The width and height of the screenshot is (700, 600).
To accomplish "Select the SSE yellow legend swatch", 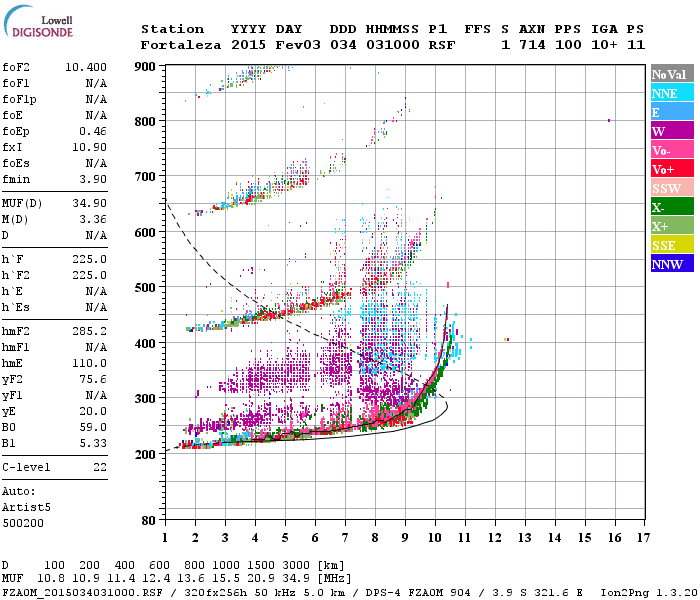I will [x=672, y=245].
